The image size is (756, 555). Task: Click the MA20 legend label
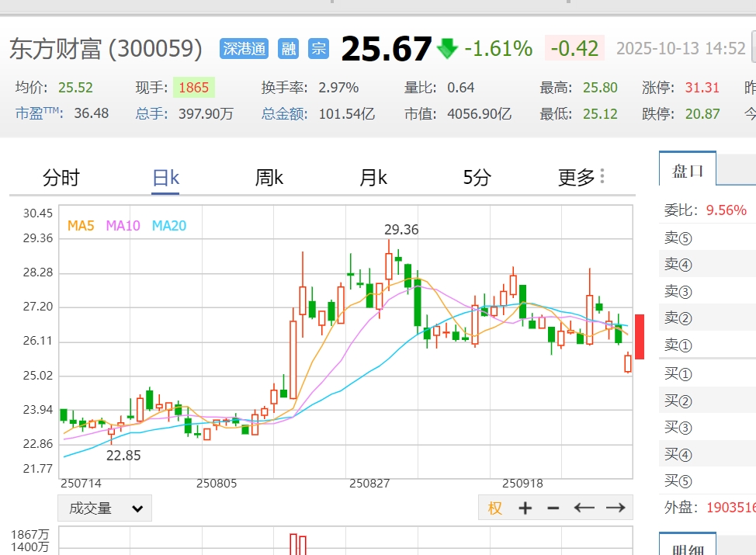click(168, 226)
